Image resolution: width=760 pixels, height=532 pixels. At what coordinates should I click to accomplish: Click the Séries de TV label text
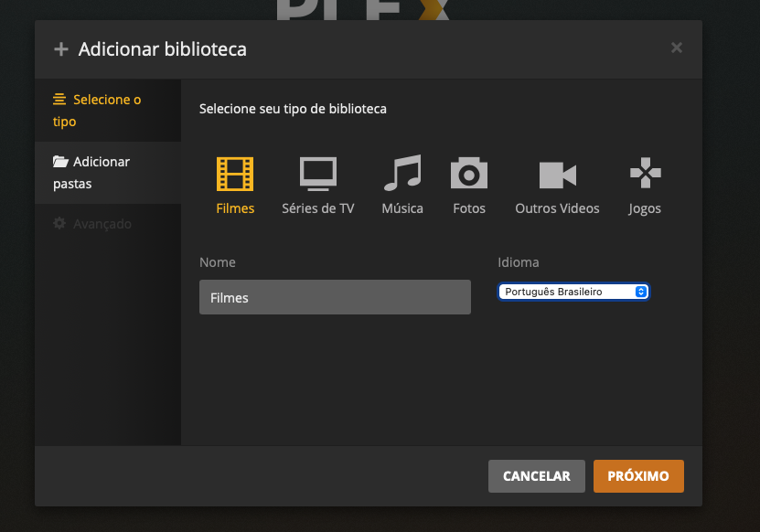tap(317, 208)
